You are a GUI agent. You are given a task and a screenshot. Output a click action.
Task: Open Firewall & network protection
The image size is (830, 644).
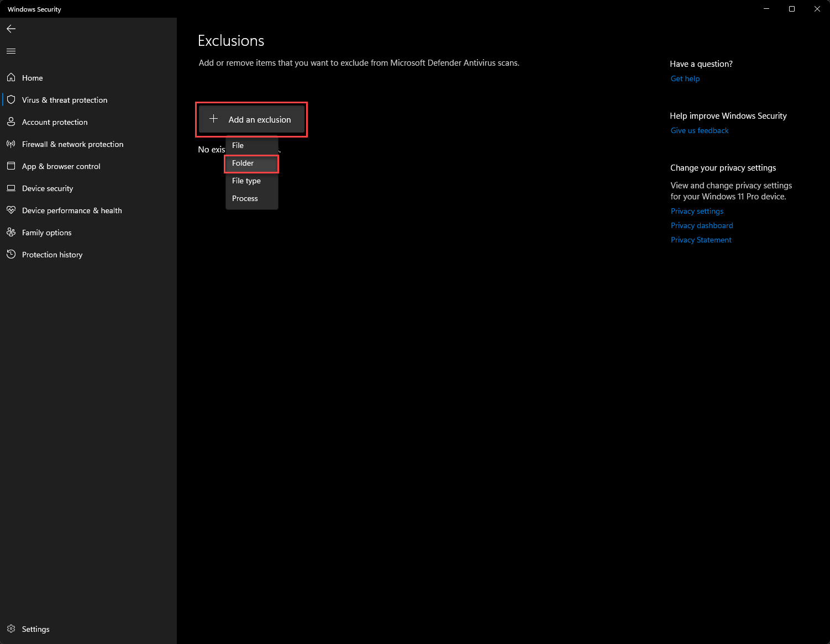click(x=88, y=144)
